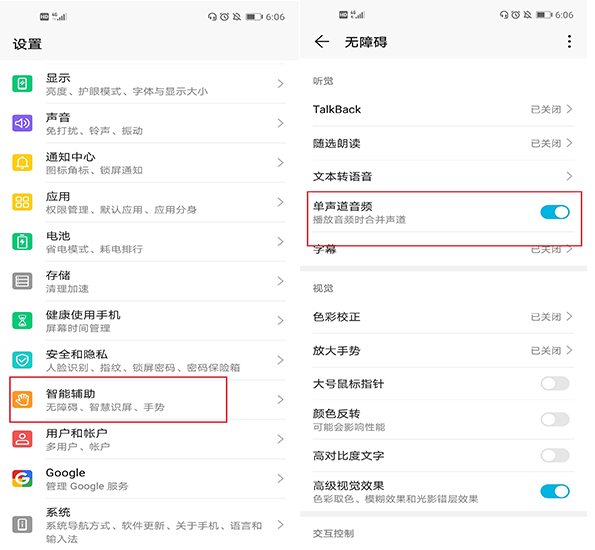Open 随选朗读 select-to-speak option

[443, 143]
